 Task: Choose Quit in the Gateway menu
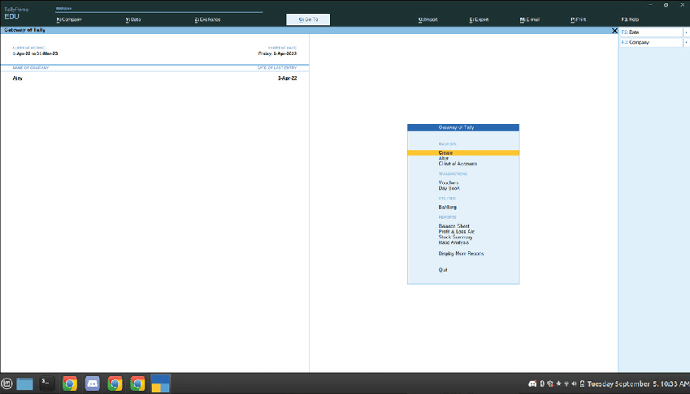pos(443,270)
